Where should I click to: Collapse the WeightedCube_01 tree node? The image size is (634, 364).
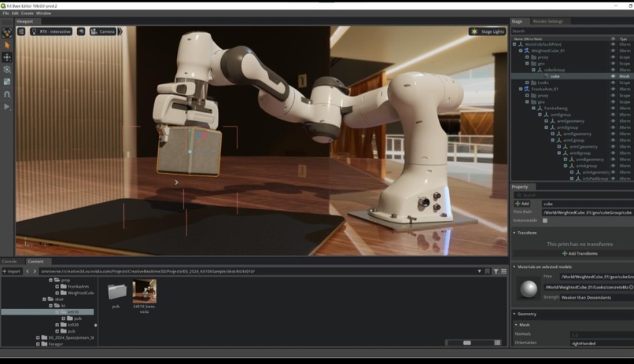(521, 50)
